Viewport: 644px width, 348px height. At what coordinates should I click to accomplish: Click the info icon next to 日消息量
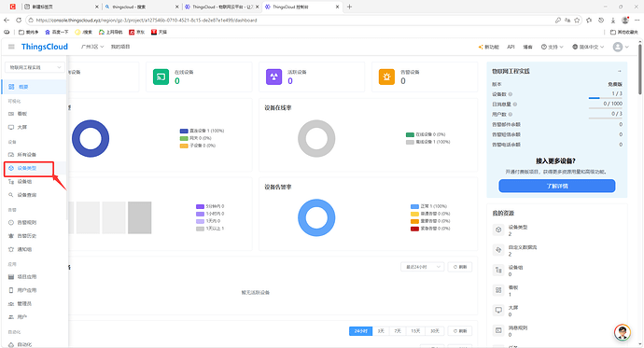click(x=515, y=104)
